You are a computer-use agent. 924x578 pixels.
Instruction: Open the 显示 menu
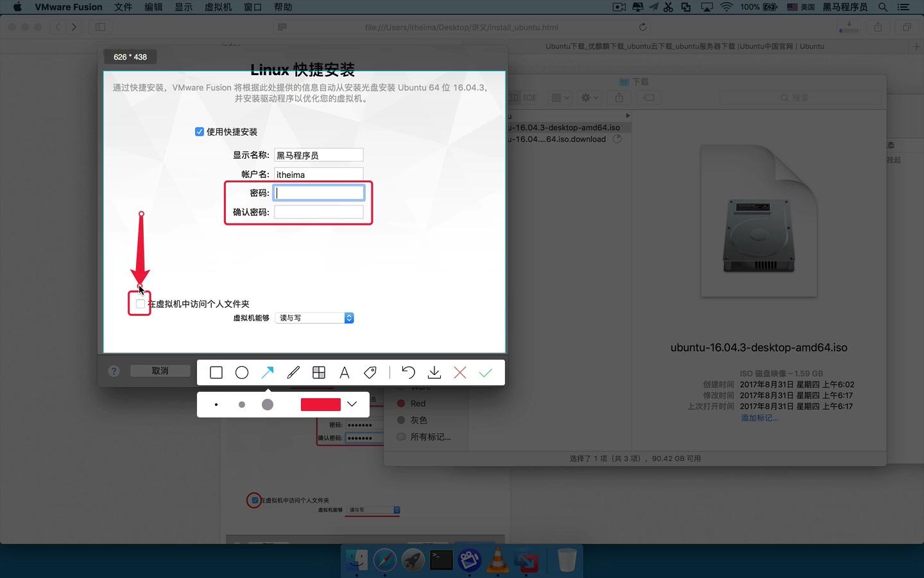(x=184, y=7)
